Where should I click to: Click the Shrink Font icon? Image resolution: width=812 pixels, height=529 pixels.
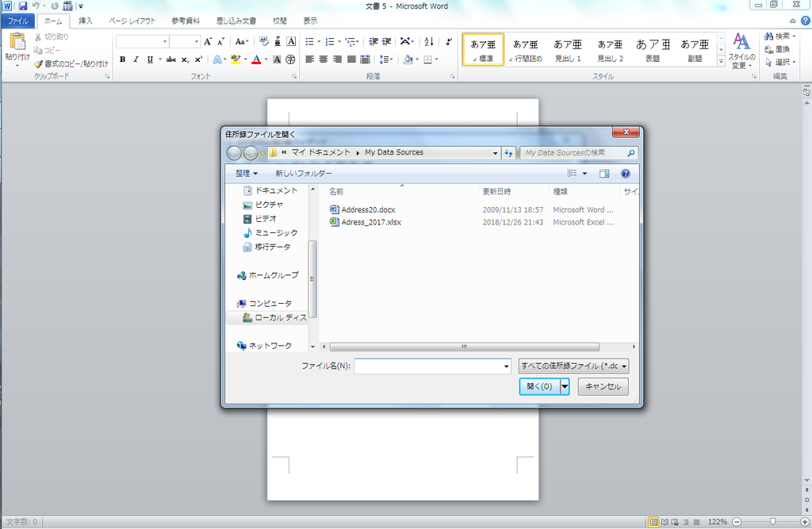220,41
